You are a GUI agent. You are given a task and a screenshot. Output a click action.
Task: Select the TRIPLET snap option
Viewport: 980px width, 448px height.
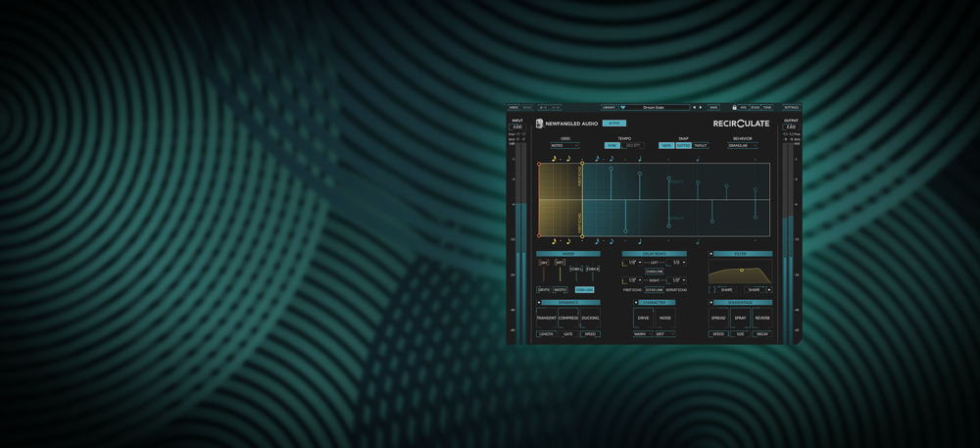701,145
